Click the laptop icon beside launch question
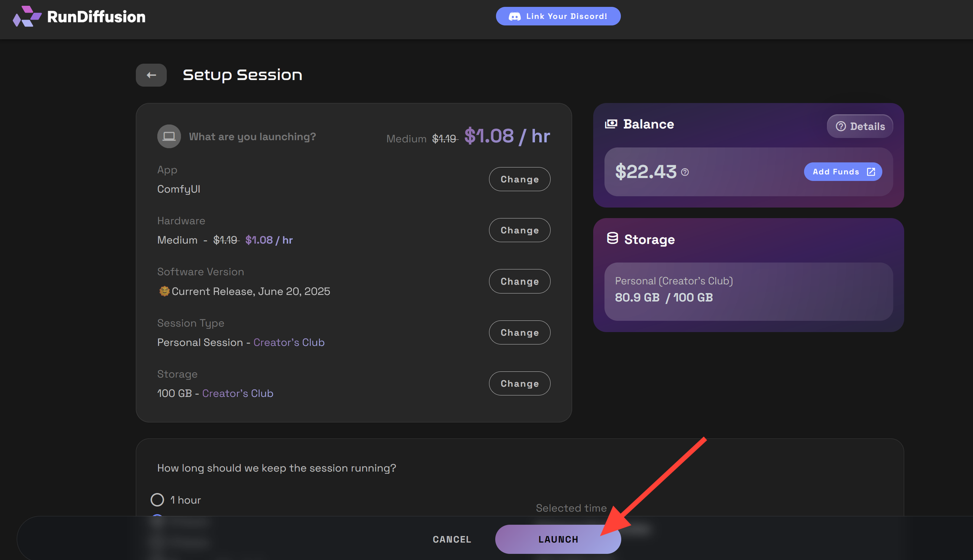The image size is (973, 560). click(x=169, y=136)
